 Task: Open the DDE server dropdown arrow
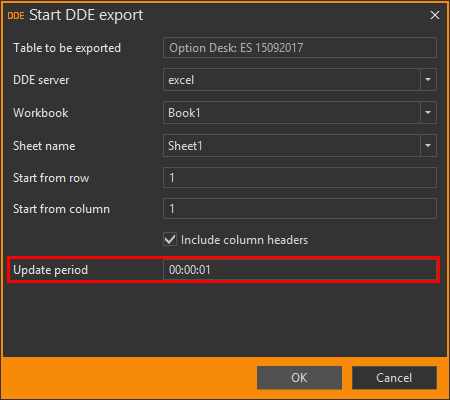click(428, 80)
